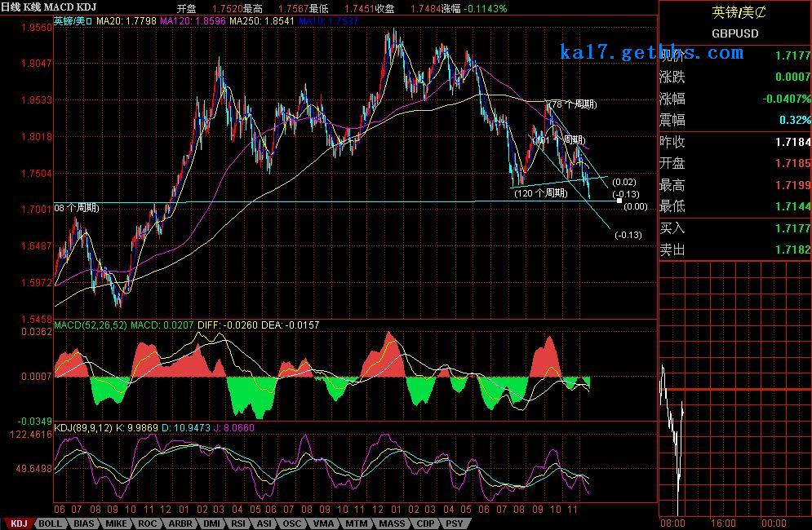The width and height of the screenshot is (812, 530).
Task: Click the 16:00 time label on intraday chart
Action: [723, 523]
